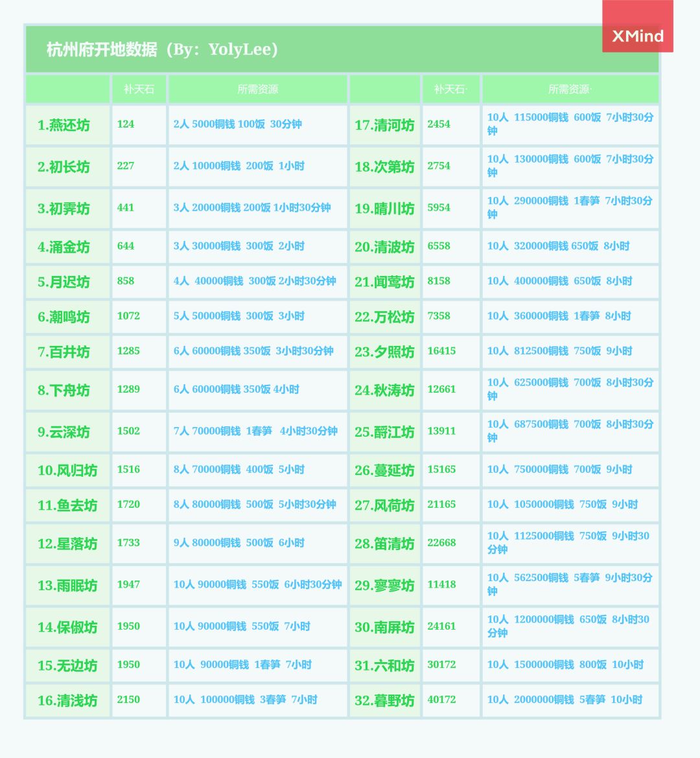
Task: Select the 16.清浅坊 name cell
Action: pyautogui.click(x=67, y=700)
